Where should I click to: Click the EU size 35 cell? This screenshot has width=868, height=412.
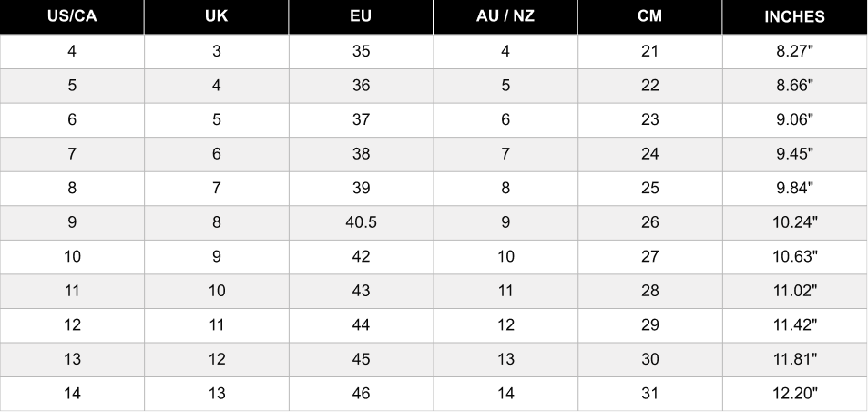(x=361, y=51)
